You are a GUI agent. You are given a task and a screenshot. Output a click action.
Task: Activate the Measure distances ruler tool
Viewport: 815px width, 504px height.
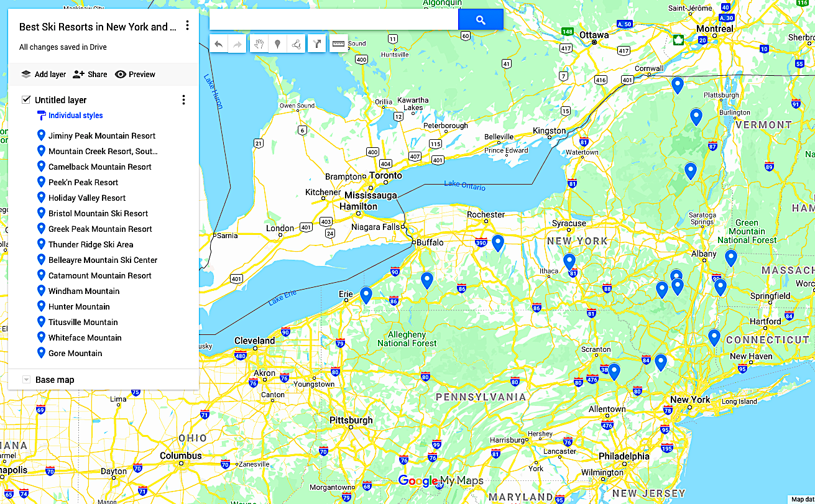[338, 44]
